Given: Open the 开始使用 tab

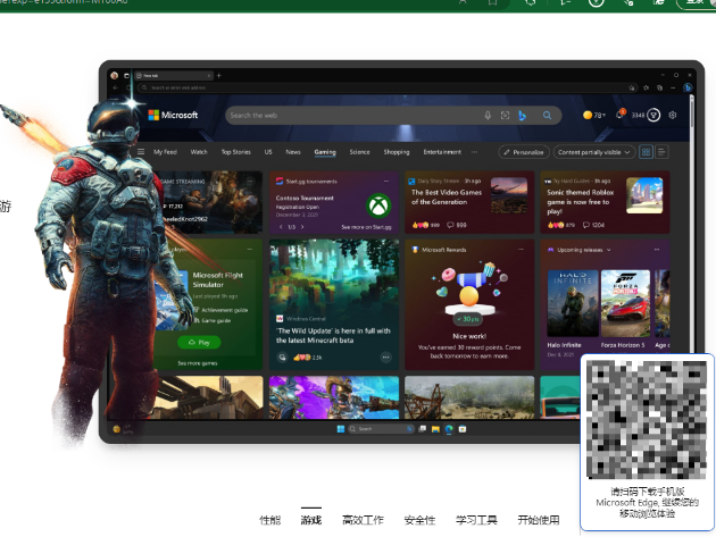Looking at the screenshot, I should (538, 520).
